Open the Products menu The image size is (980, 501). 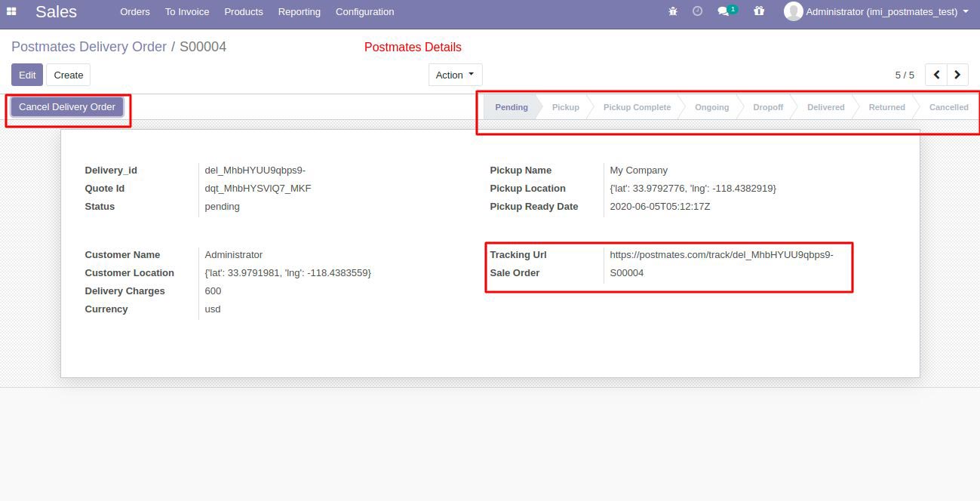[x=244, y=11]
